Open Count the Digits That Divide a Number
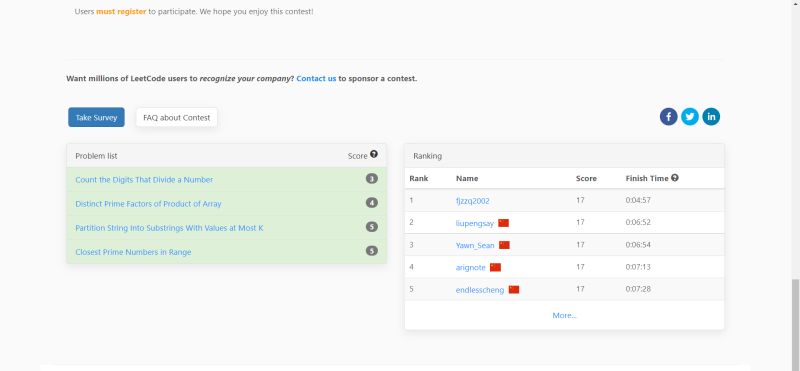 [144, 180]
